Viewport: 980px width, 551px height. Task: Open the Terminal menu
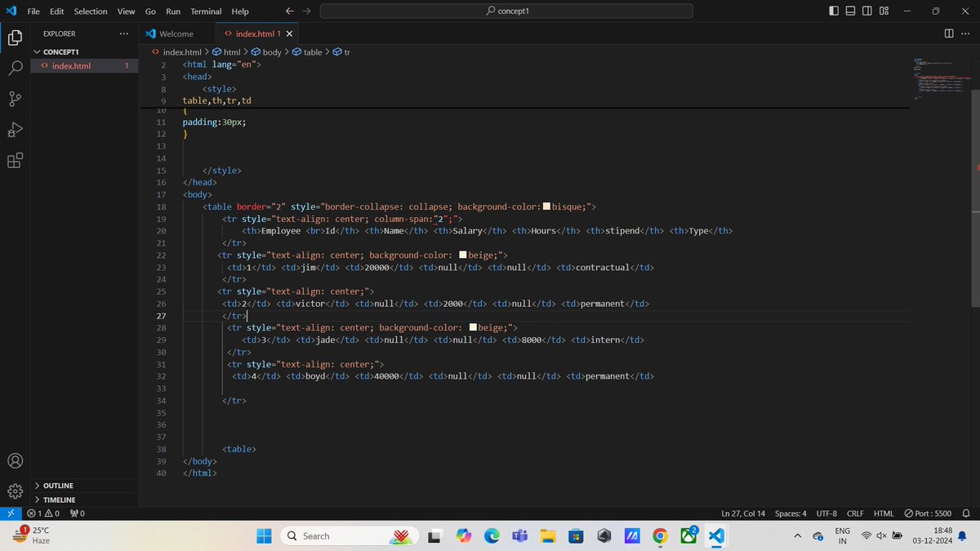(x=205, y=11)
